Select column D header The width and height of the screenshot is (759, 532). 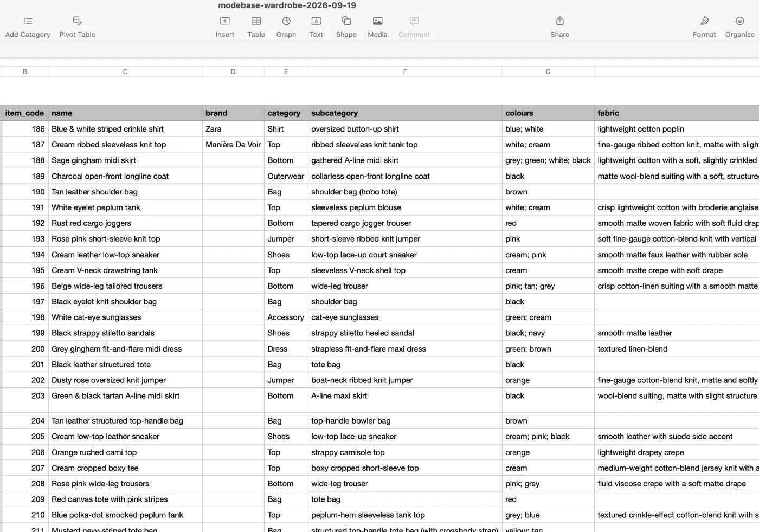pyautogui.click(x=233, y=72)
